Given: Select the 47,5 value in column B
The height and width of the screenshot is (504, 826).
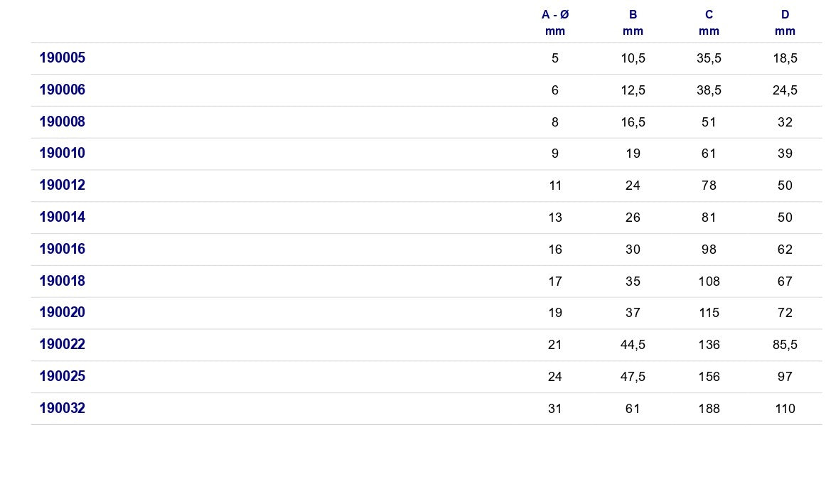Looking at the screenshot, I should pyautogui.click(x=633, y=377).
